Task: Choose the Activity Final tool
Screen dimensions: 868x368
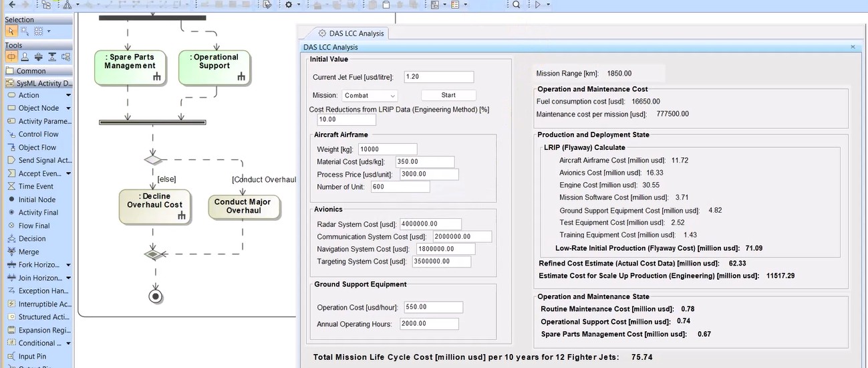Action: click(38, 213)
